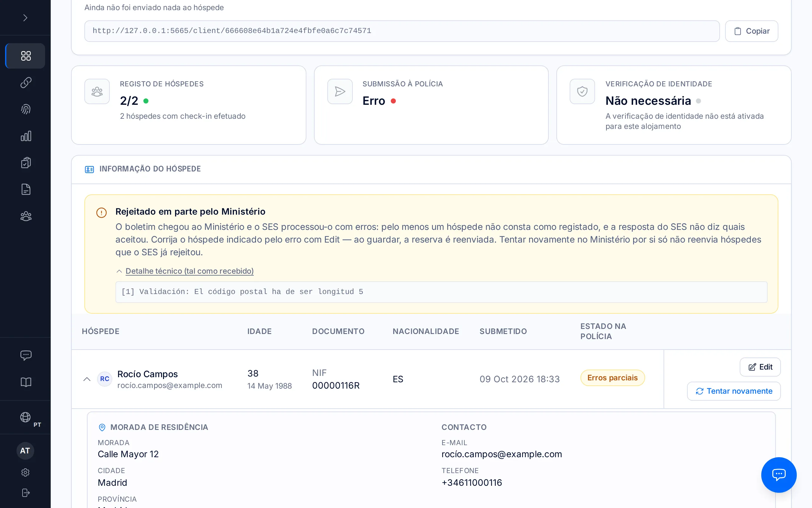Click the warning icon in the rejection alert
Screen dimensions: 812x508
[x=101, y=213]
